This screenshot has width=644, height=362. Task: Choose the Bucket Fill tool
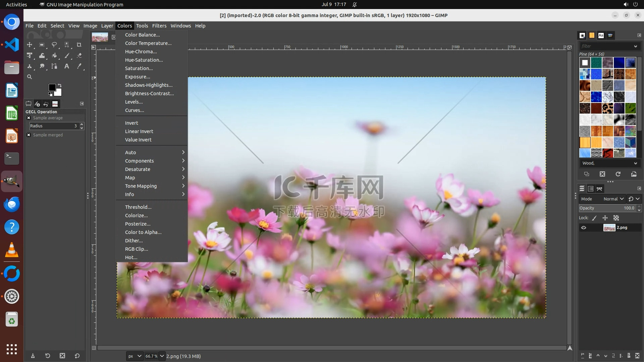pos(54,56)
